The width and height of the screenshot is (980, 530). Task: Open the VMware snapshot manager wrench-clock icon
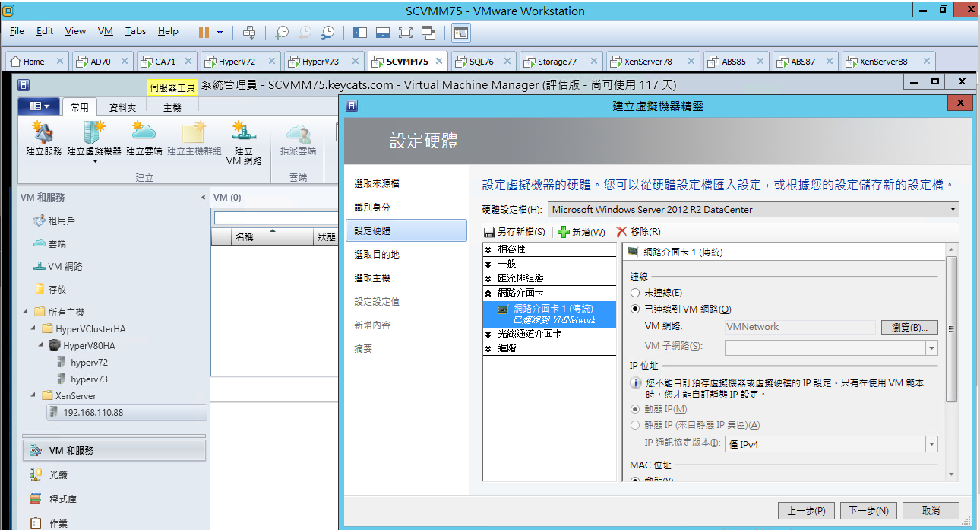(327, 32)
